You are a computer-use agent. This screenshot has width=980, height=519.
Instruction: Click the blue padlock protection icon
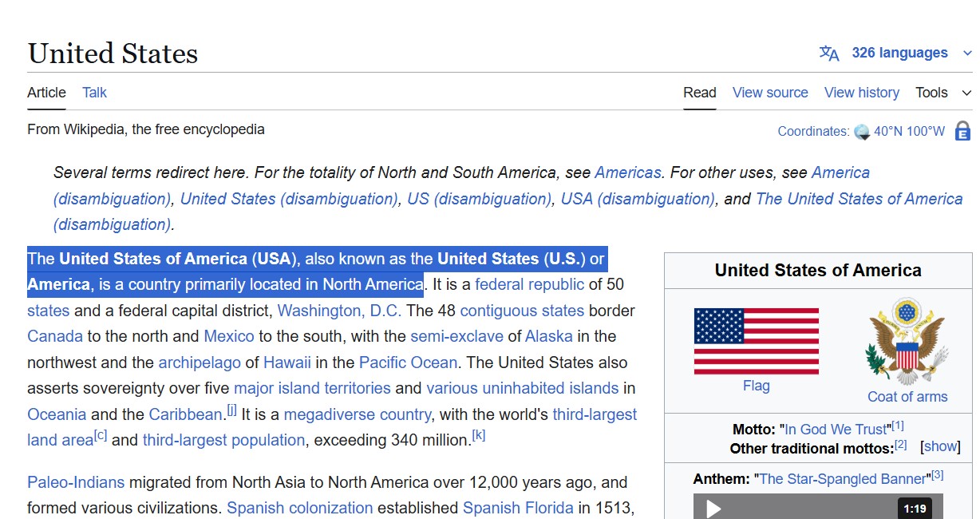(962, 131)
